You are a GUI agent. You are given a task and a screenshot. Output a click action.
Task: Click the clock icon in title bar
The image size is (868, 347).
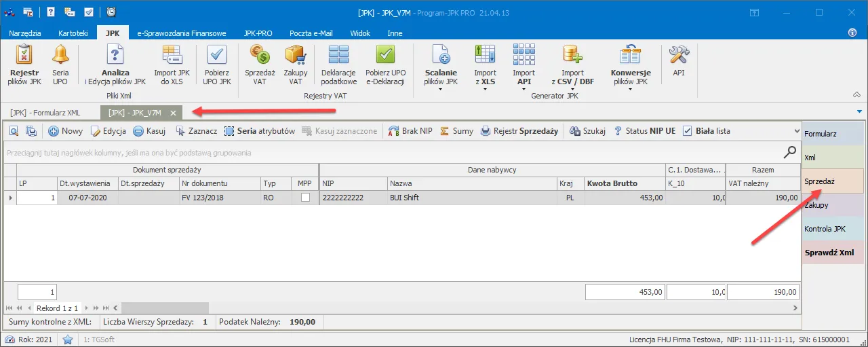point(111,12)
